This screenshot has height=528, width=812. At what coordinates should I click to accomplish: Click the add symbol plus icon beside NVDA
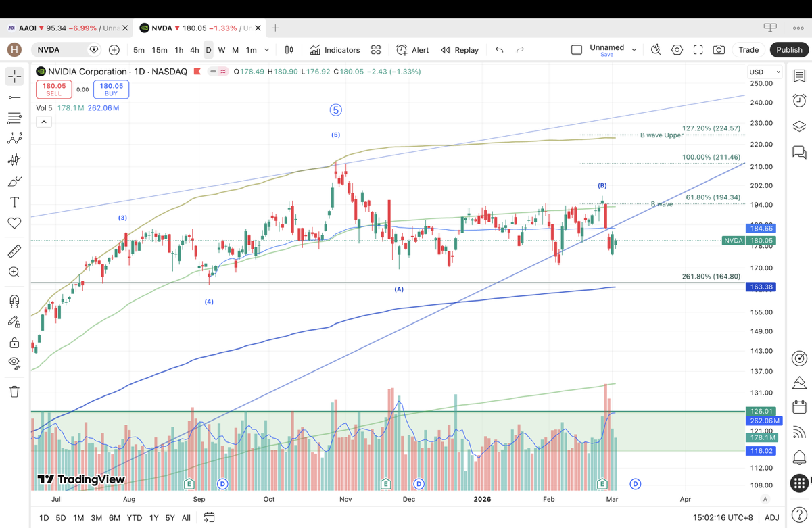click(114, 50)
